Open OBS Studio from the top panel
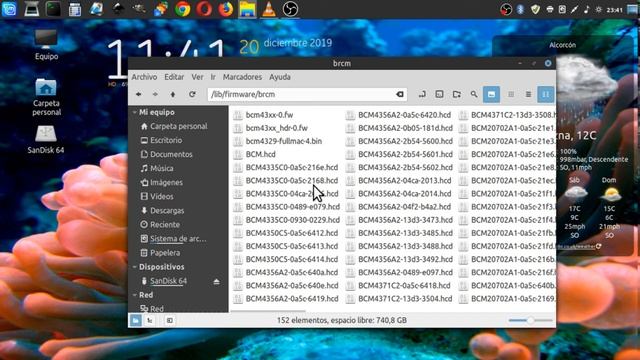640x360 pixels. pos(290,9)
